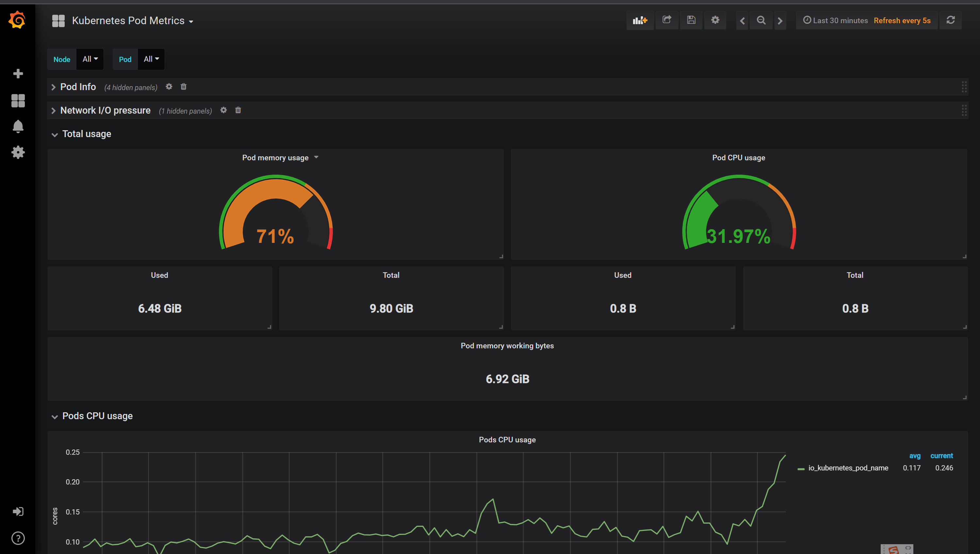
Task: Click trash icon on Network I/O pressure row
Action: [x=238, y=110]
